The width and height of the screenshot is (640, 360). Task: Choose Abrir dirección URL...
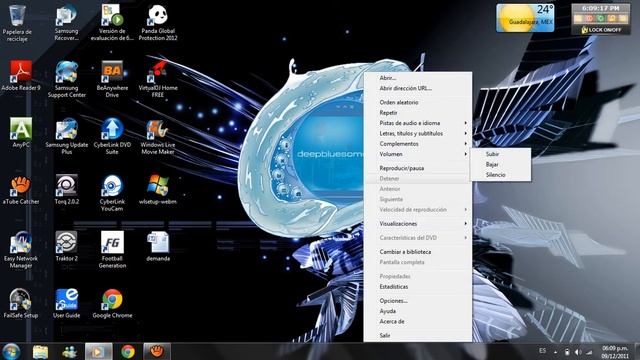(x=418, y=88)
